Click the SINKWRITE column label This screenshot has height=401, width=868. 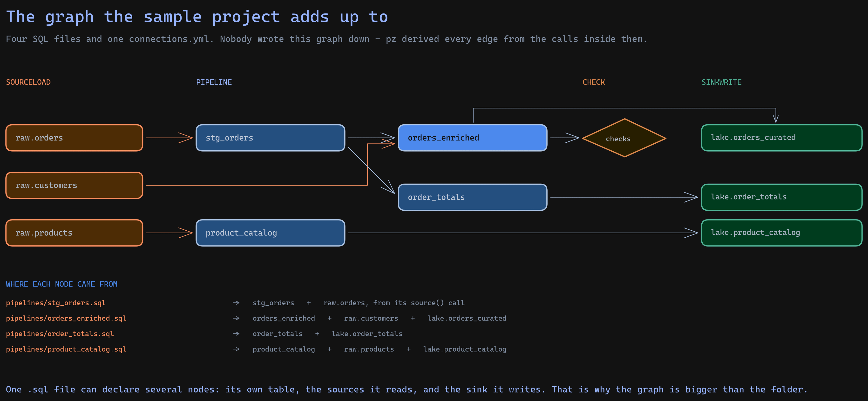point(721,82)
